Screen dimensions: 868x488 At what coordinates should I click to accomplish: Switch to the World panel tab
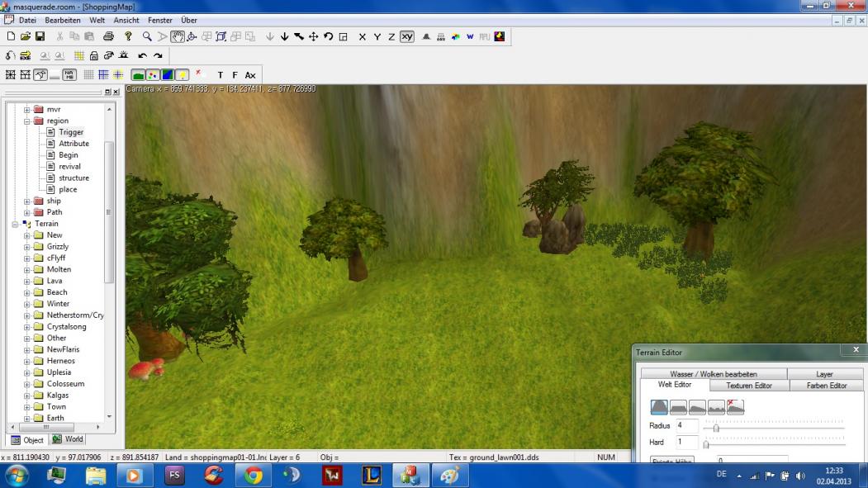tap(69, 439)
